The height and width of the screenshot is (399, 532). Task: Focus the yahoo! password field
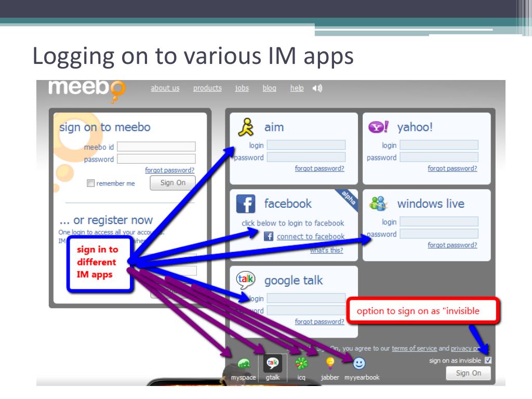(x=439, y=157)
